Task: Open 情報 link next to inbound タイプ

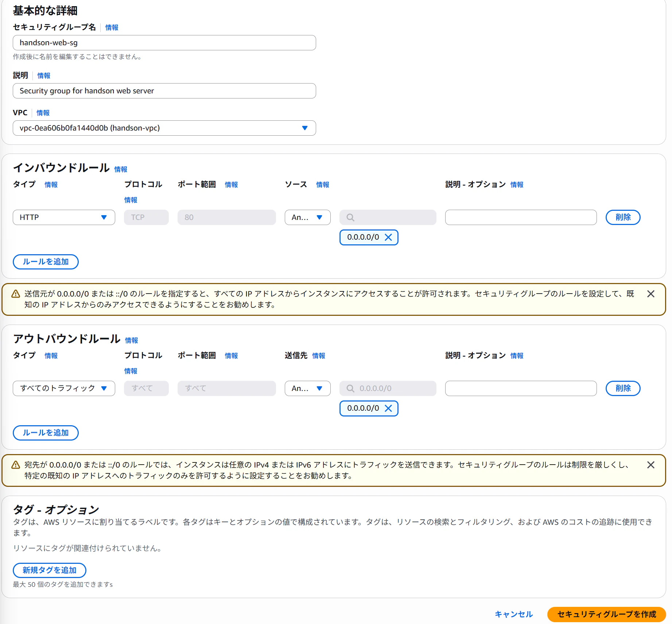Action: tap(51, 185)
